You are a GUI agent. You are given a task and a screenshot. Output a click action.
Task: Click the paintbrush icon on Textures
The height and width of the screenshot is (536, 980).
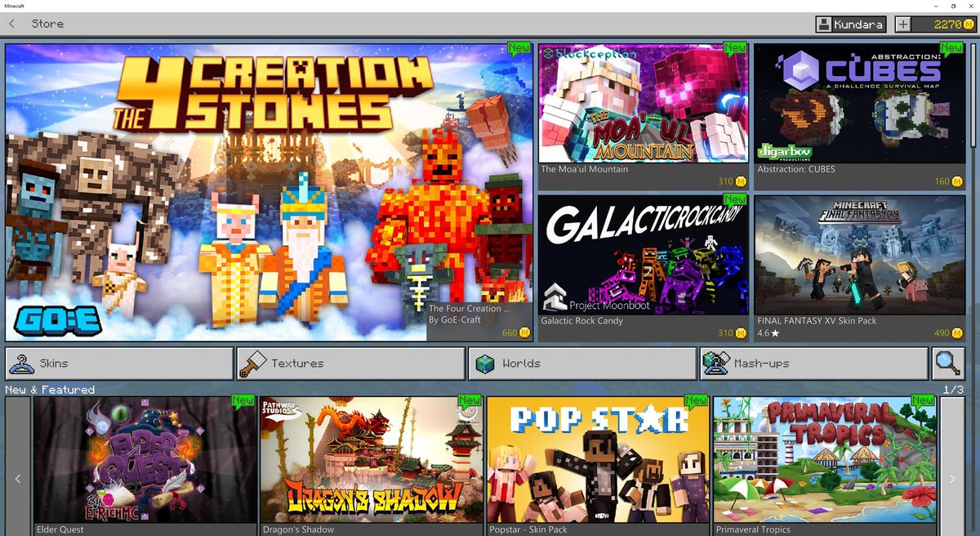pos(252,364)
